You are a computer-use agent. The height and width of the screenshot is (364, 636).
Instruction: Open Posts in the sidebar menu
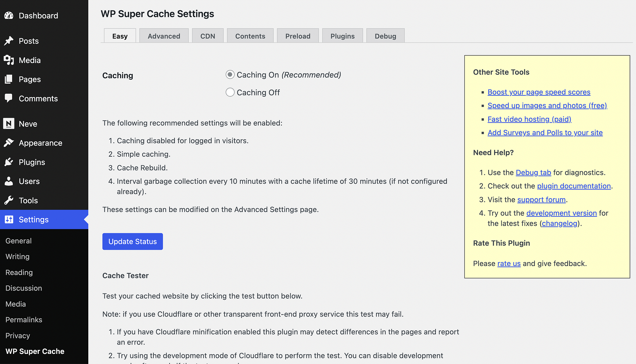click(x=44, y=41)
